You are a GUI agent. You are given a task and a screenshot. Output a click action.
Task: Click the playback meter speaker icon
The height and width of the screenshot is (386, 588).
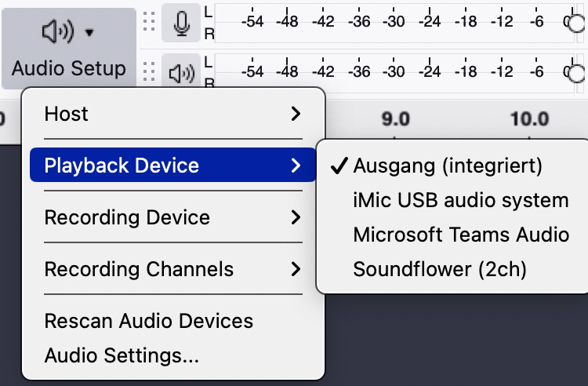click(x=182, y=73)
